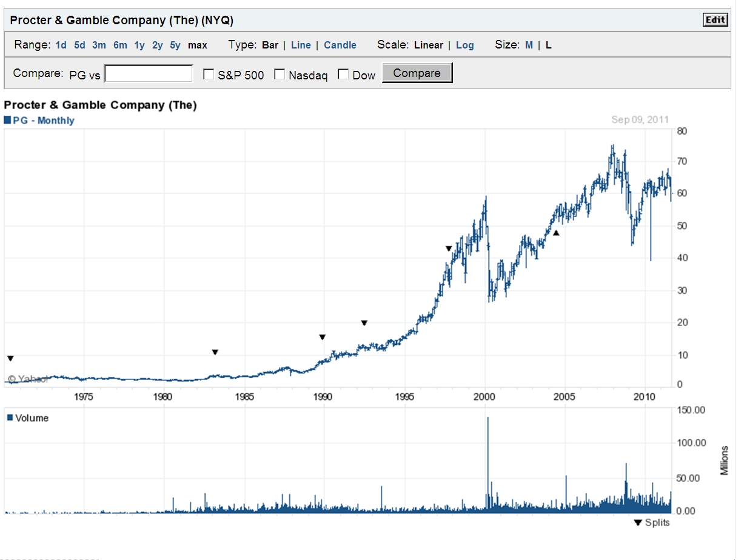The height and width of the screenshot is (560, 744).
Task: Click the 'Procter & Gamble Company (The) (NYQ)' header title
Action: [x=122, y=20]
